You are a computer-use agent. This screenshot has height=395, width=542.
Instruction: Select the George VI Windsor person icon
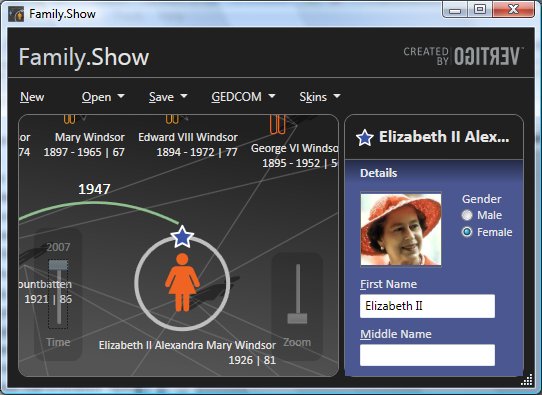coord(278,124)
